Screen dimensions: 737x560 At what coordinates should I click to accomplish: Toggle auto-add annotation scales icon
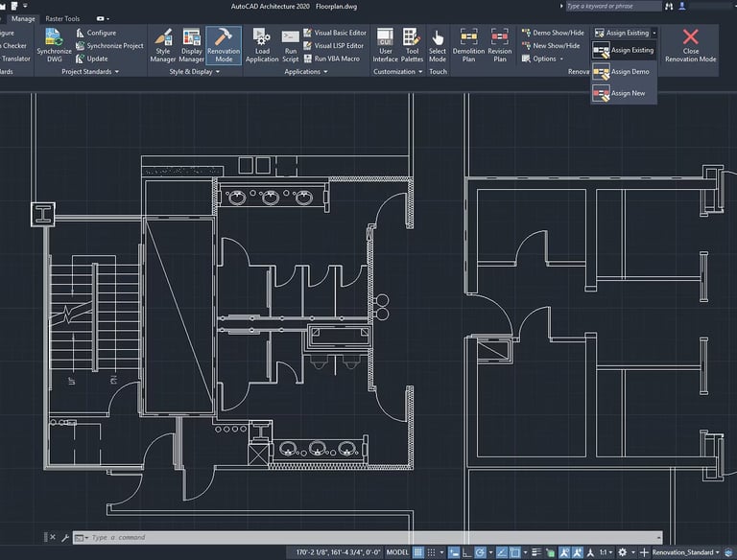pos(577,552)
